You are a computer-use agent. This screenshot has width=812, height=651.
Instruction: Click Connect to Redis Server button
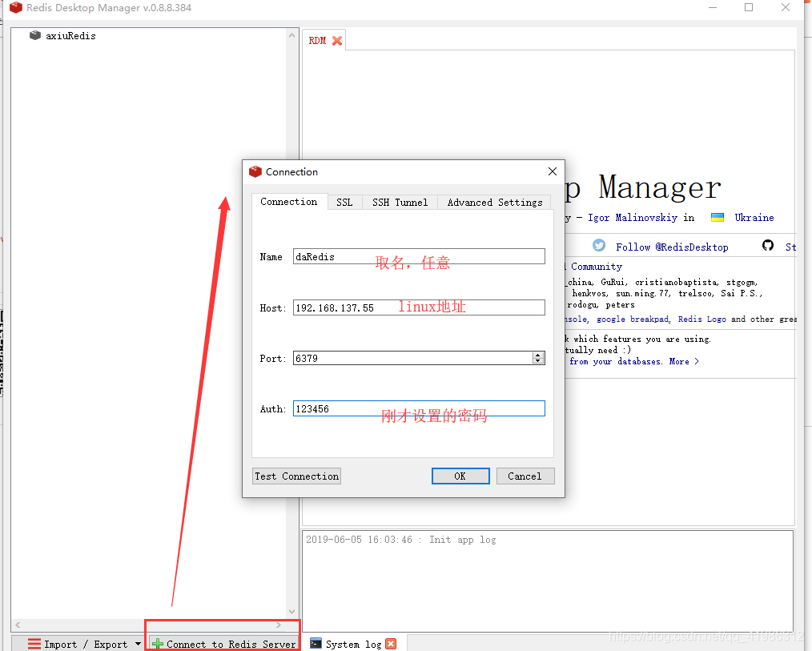[224, 644]
